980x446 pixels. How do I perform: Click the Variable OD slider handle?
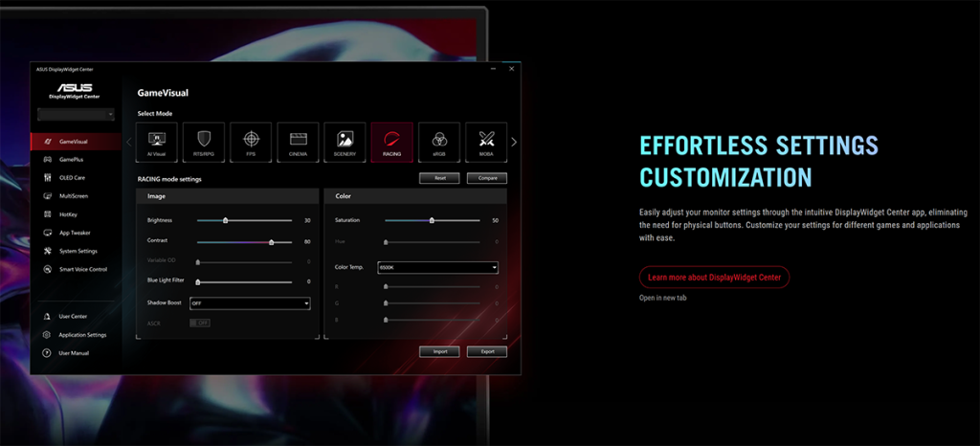(198, 262)
